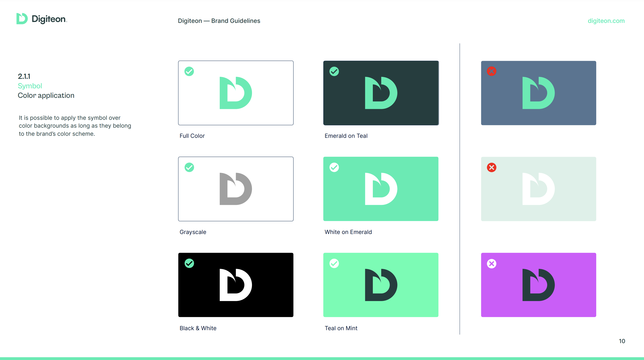Click the X icon on the purple background example
This screenshot has height=360, width=644.
[x=492, y=263]
